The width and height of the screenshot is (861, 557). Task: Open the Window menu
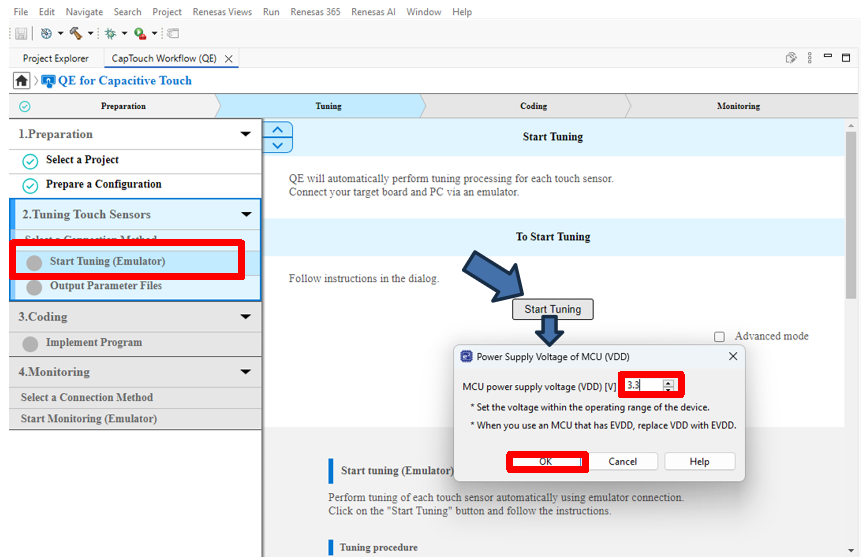(423, 12)
